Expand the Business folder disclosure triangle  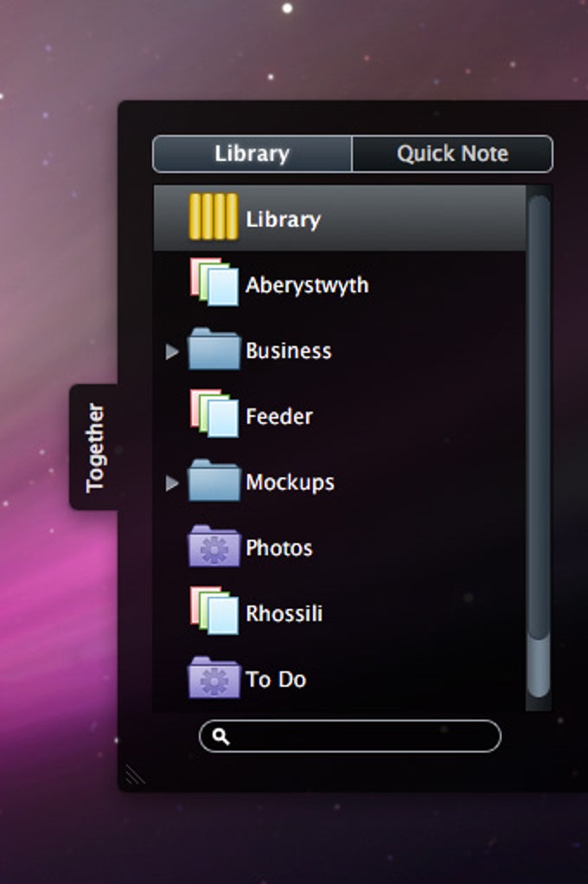[x=172, y=352]
